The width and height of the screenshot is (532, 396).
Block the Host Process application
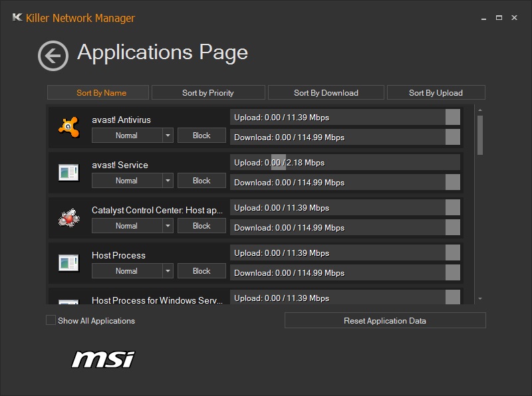pos(201,270)
